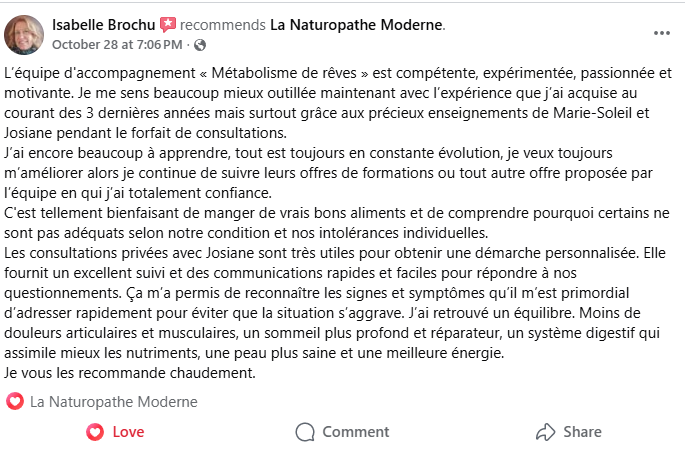Click the October 28 at 7:06 PM timestamp
The image size is (685, 464).
click(x=116, y=45)
